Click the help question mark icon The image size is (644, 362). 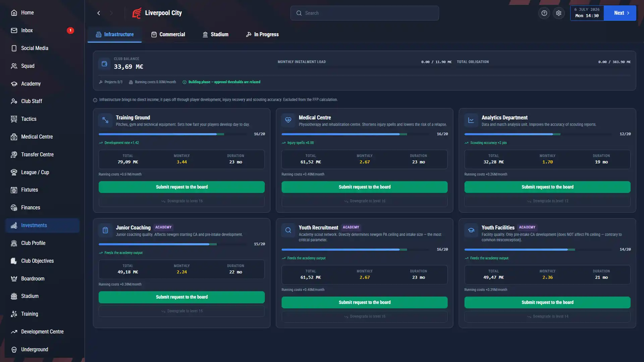(544, 13)
